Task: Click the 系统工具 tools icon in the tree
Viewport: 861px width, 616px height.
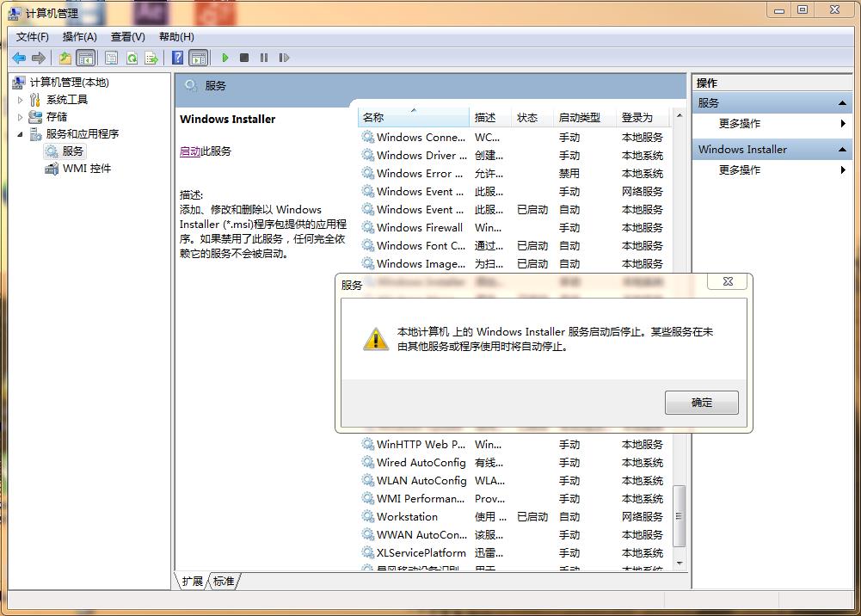Action: click(x=35, y=100)
